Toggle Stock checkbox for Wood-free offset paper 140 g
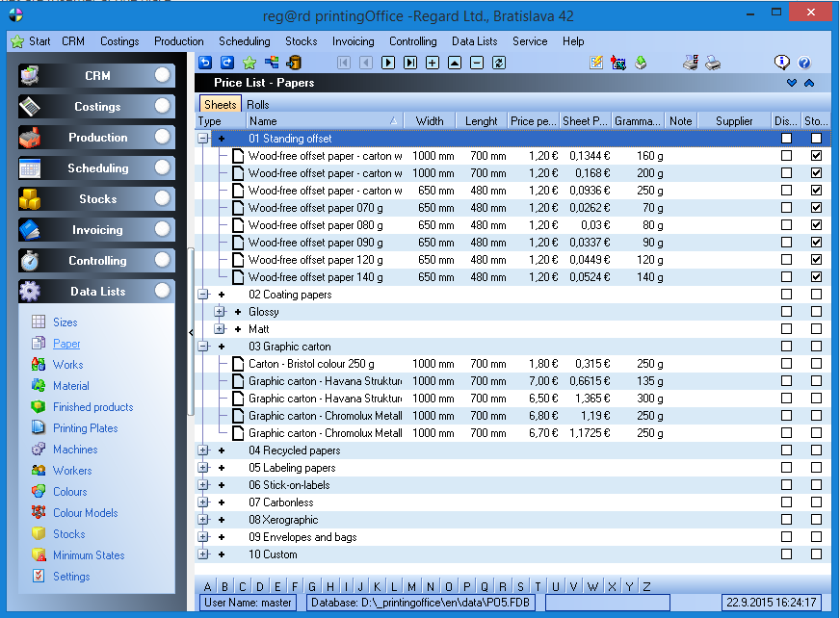The height and width of the screenshot is (618, 840). pos(816,277)
